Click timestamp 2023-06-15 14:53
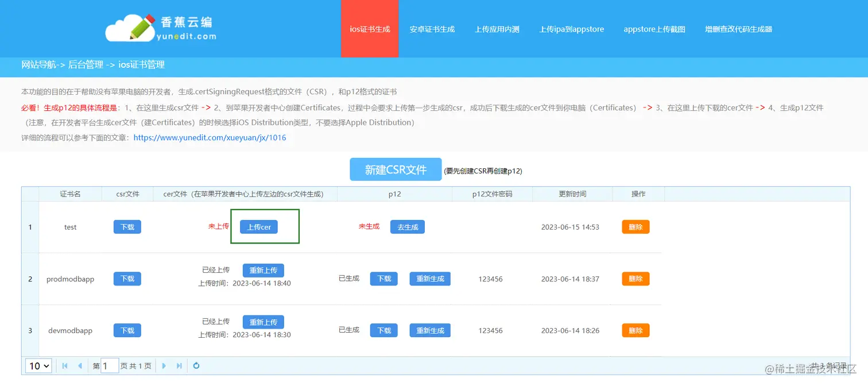This screenshot has width=868, height=386. coord(570,227)
